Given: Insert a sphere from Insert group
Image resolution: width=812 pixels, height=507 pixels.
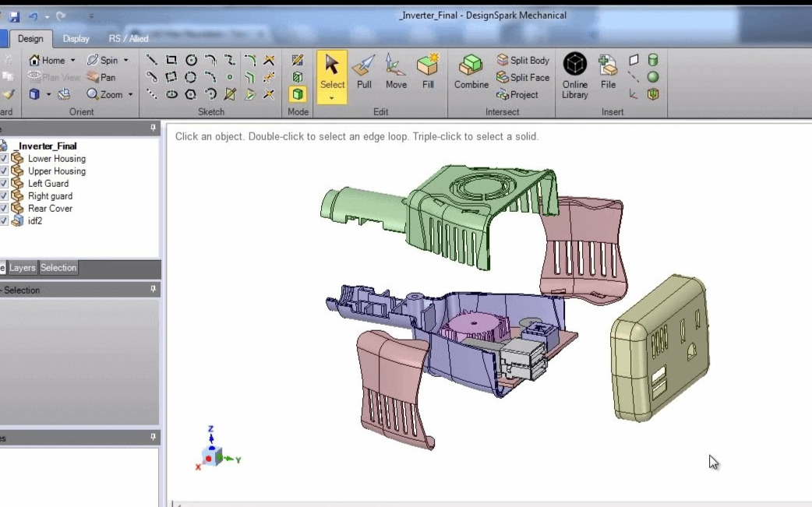Looking at the screenshot, I should click(x=653, y=77).
